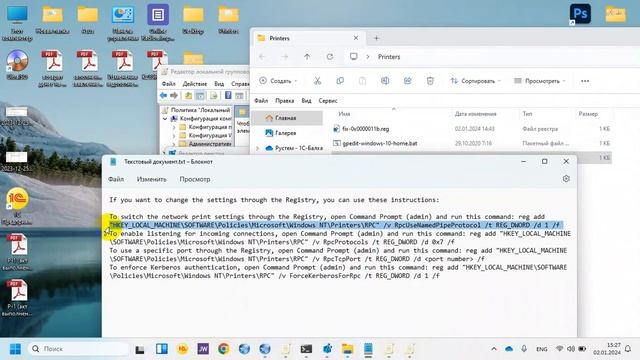Select the Printers tab in Explorer
640x360 pixels.
(307, 38)
